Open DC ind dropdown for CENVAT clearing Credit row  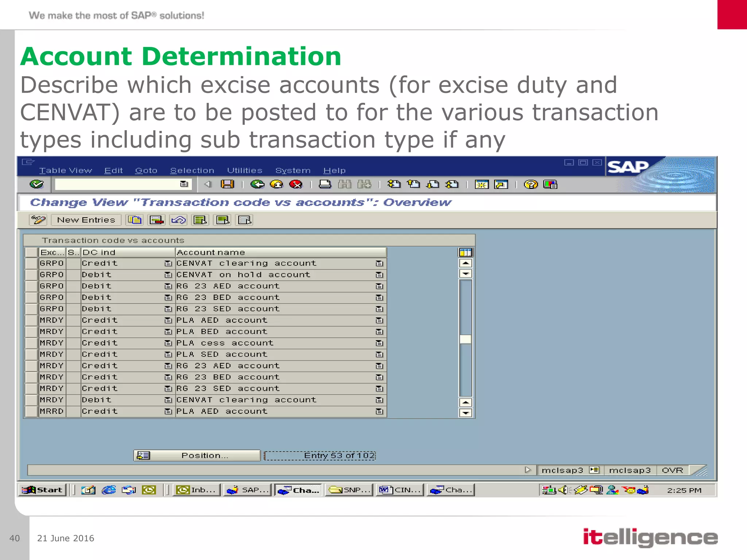[x=168, y=264]
